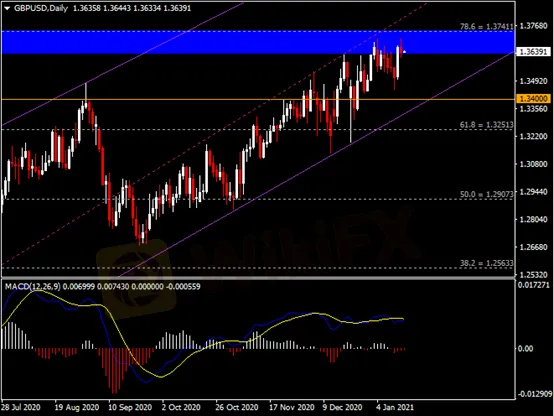Click the 1.37680 price axis value
The image size is (554, 416).
coord(533,26)
